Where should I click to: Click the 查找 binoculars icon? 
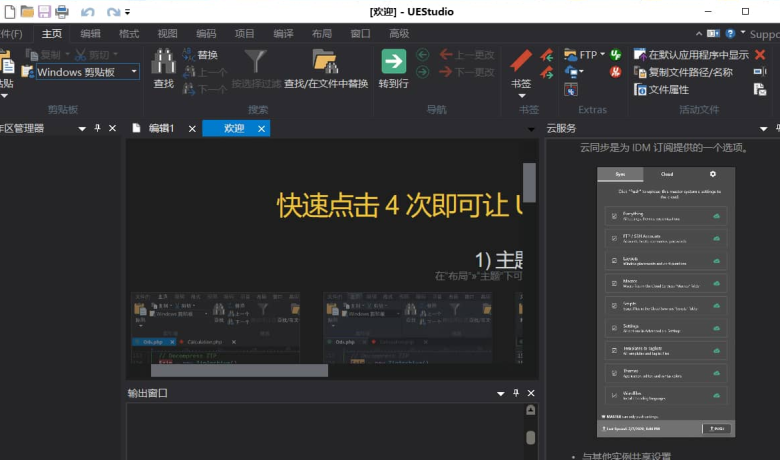(164, 62)
